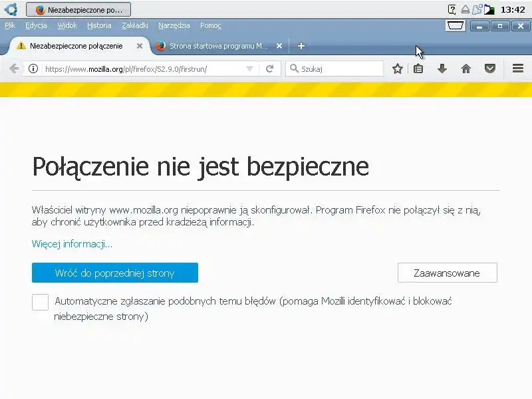Open new tab with plus button
The height and width of the screenshot is (399, 532).
tap(301, 46)
